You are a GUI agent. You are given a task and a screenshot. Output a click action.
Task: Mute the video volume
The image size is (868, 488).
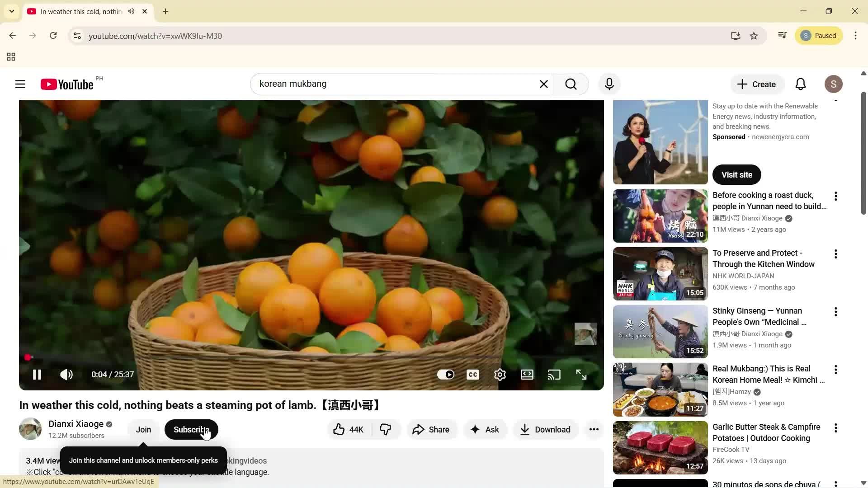[66, 374]
